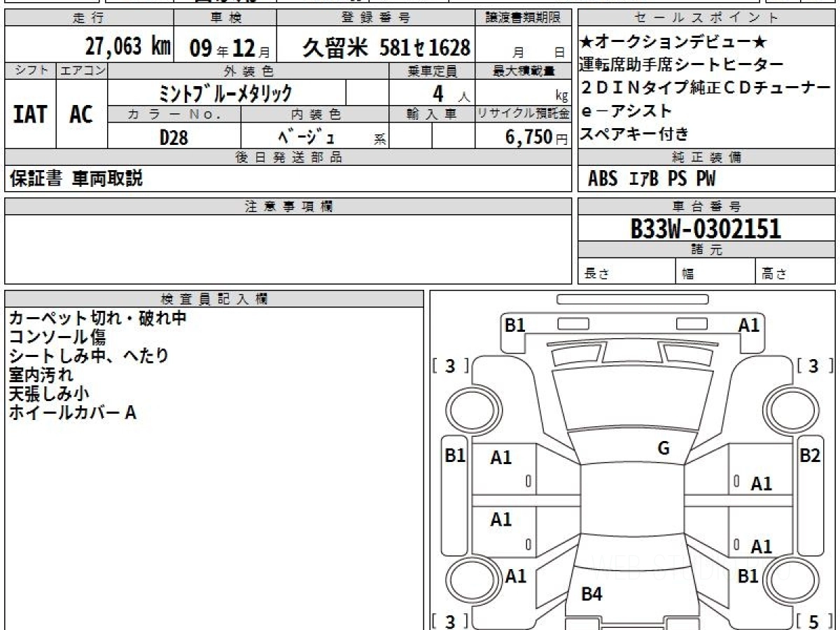Click the リサイクル預託金 header
The width and height of the screenshot is (840, 630).
coord(524,114)
